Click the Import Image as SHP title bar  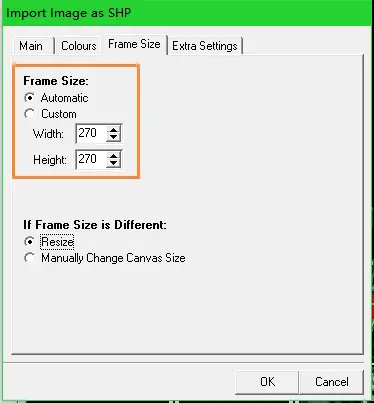(187, 13)
